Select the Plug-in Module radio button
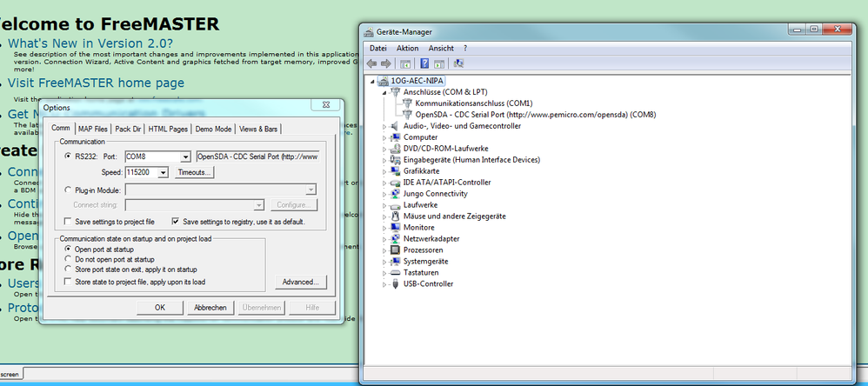 [68, 190]
